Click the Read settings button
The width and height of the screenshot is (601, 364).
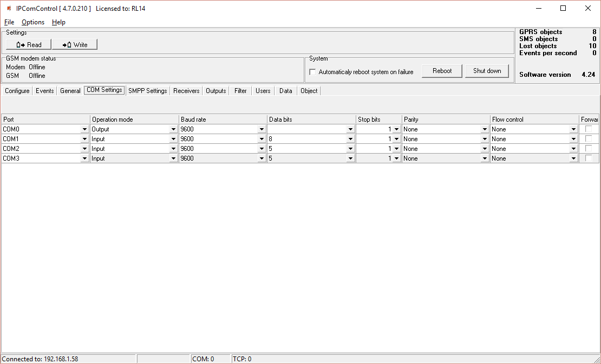29,45
